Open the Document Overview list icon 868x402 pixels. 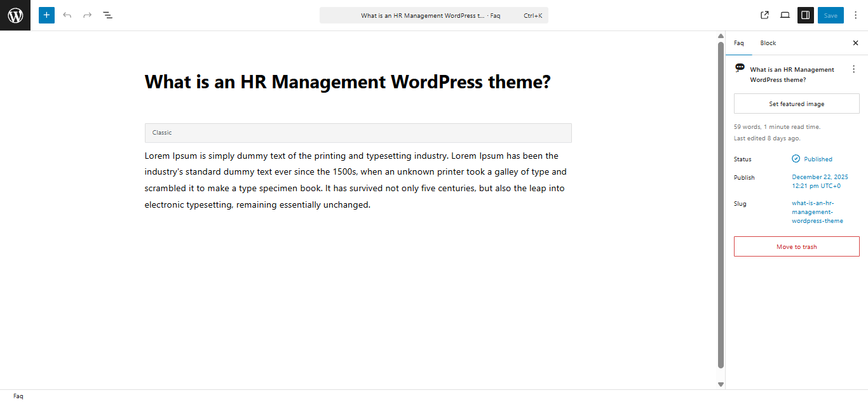pyautogui.click(x=108, y=15)
